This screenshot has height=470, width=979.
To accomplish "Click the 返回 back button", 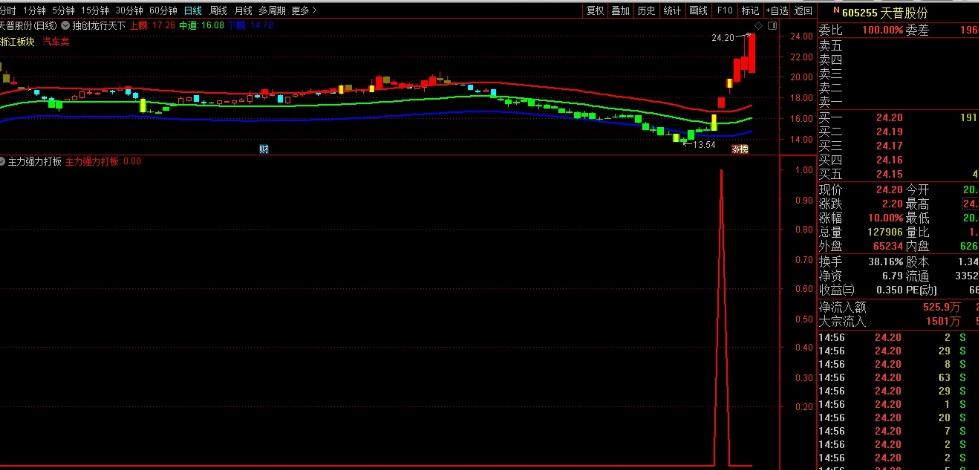I will pyautogui.click(x=803, y=10).
